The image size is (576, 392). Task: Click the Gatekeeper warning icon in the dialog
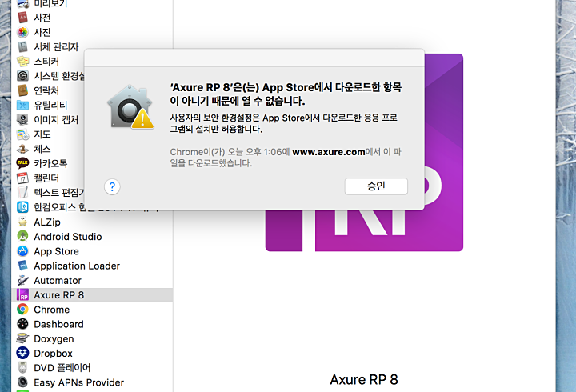pos(130,107)
